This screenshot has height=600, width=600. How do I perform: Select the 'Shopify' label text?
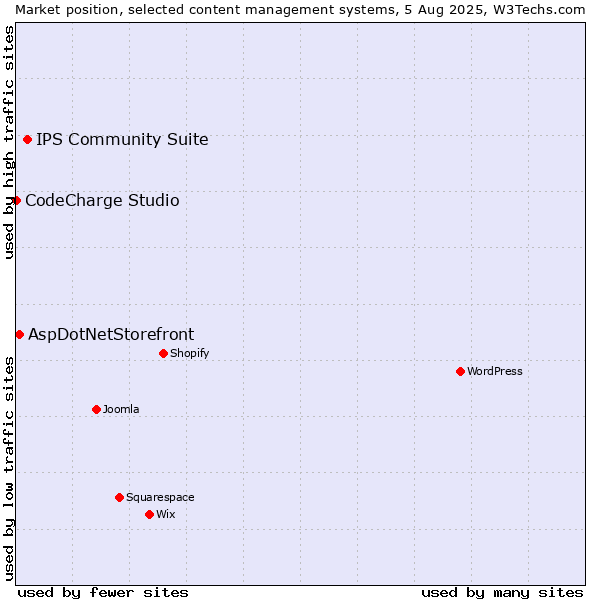point(190,353)
